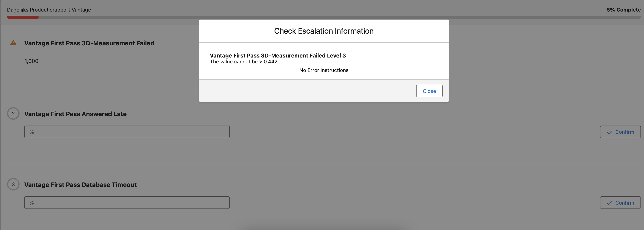Click the step 3 circle indicator
644x230 pixels.
coord(13,184)
